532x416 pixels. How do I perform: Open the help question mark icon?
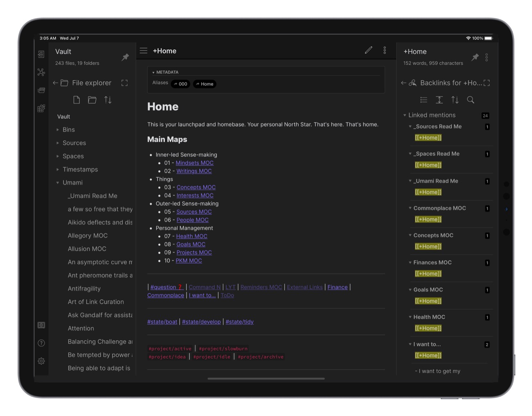41,343
